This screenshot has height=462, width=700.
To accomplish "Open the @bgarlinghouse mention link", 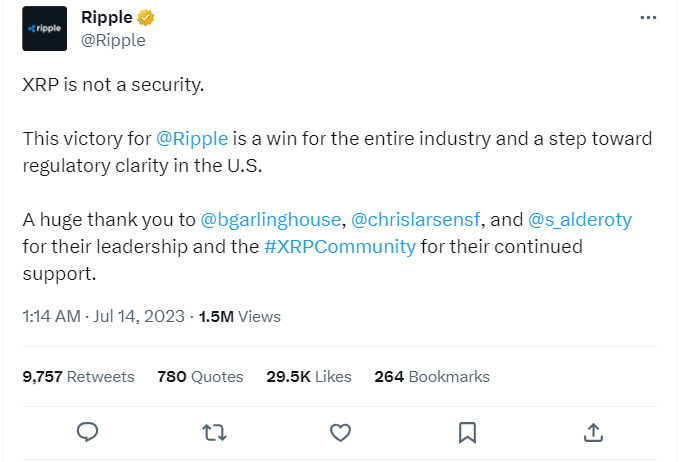I will (x=271, y=220).
